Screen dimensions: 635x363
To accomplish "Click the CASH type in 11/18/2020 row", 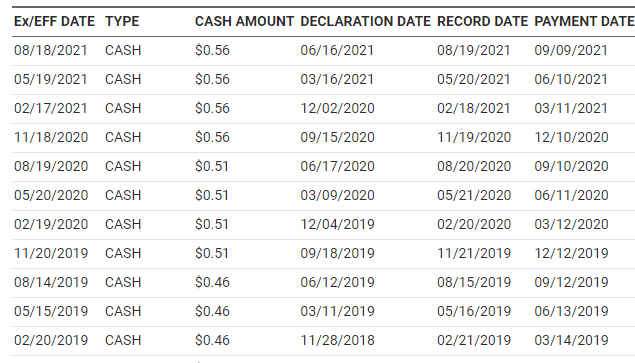I will 123,137.
